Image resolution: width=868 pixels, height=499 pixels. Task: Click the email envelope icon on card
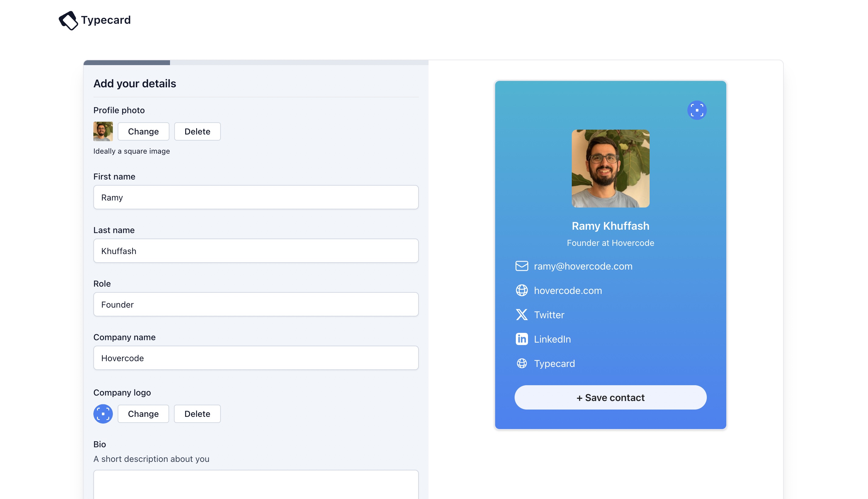point(521,266)
